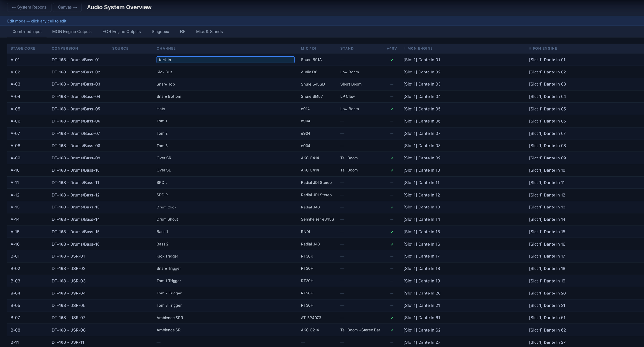Edit the Snare Trigger channel cell
The height and width of the screenshot is (347, 644).
click(169, 269)
